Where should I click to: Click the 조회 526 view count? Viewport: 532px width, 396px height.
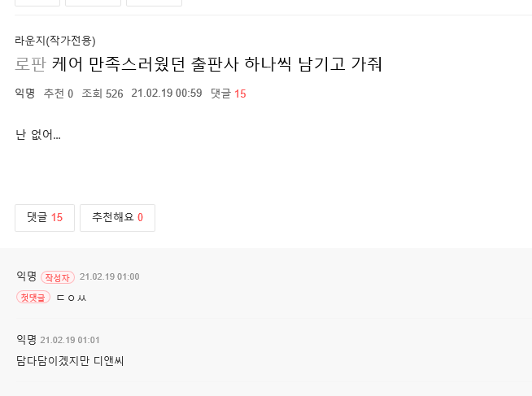click(102, 94)
